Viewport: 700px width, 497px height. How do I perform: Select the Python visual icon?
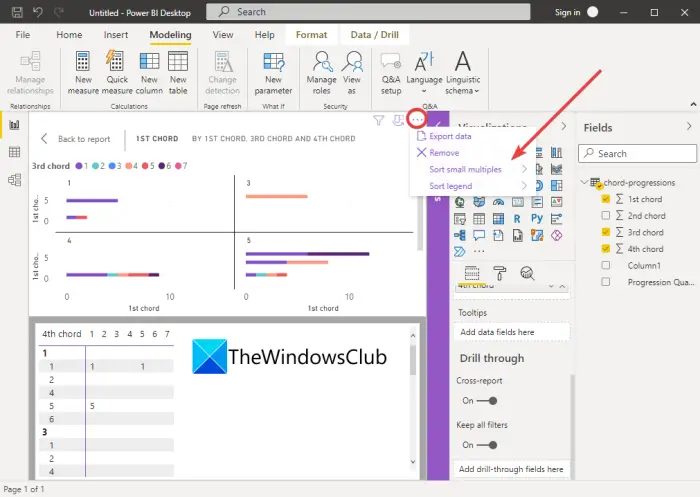537,218
